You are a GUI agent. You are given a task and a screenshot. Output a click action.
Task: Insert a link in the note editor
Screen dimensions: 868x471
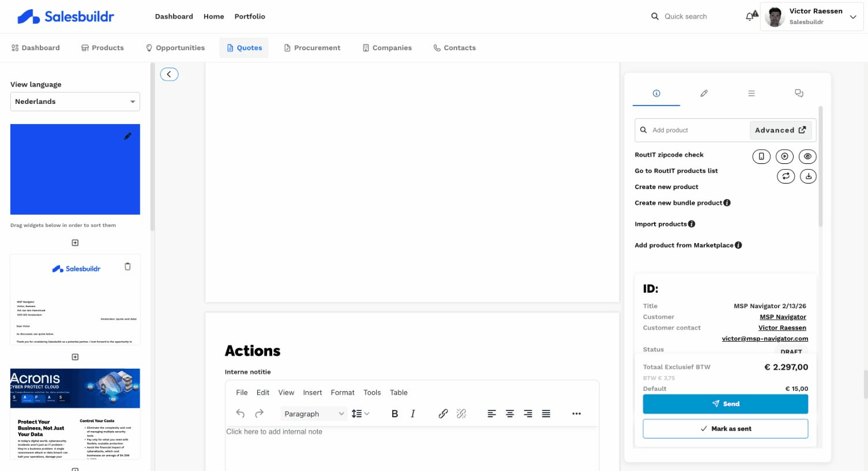click(x=443, y=413)
